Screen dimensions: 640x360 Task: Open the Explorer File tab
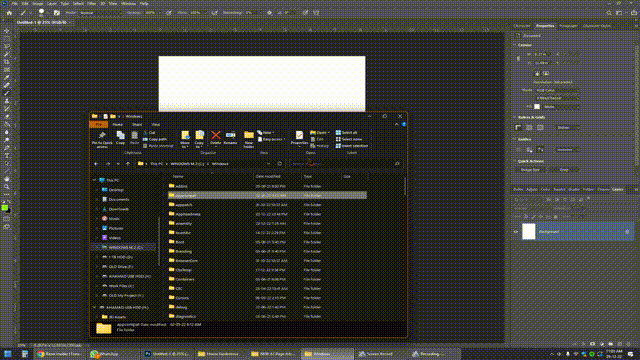point(98,124)
